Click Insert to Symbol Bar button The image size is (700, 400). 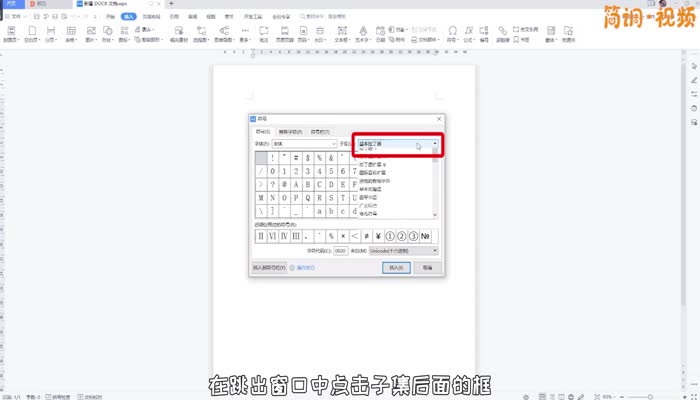click(x=269, y=267)
